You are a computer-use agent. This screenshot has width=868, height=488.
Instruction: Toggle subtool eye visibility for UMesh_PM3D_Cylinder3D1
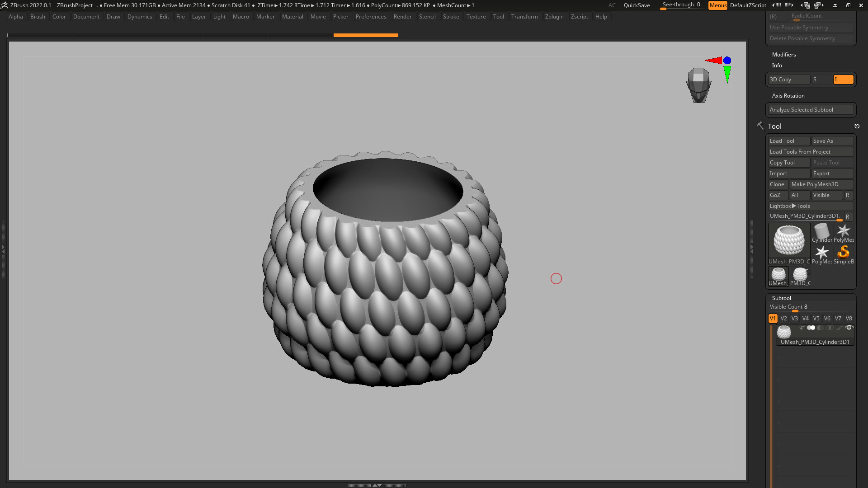[x=849, y=328]
